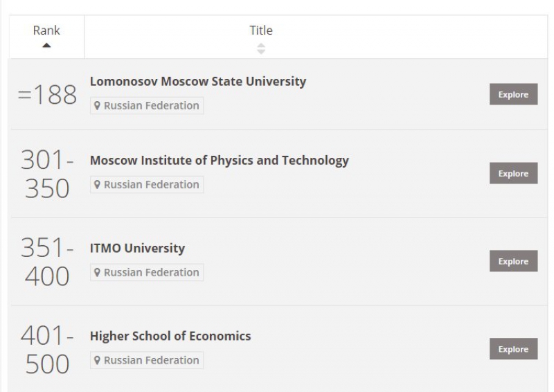This screenshot has width=554, height=392.
Task: Sort table by Title column header
Action: (x=261, y=30)
